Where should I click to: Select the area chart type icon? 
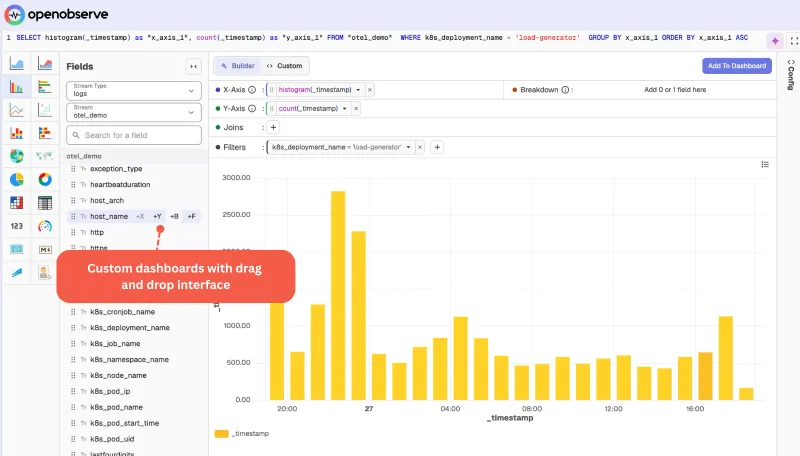[17, 64]
